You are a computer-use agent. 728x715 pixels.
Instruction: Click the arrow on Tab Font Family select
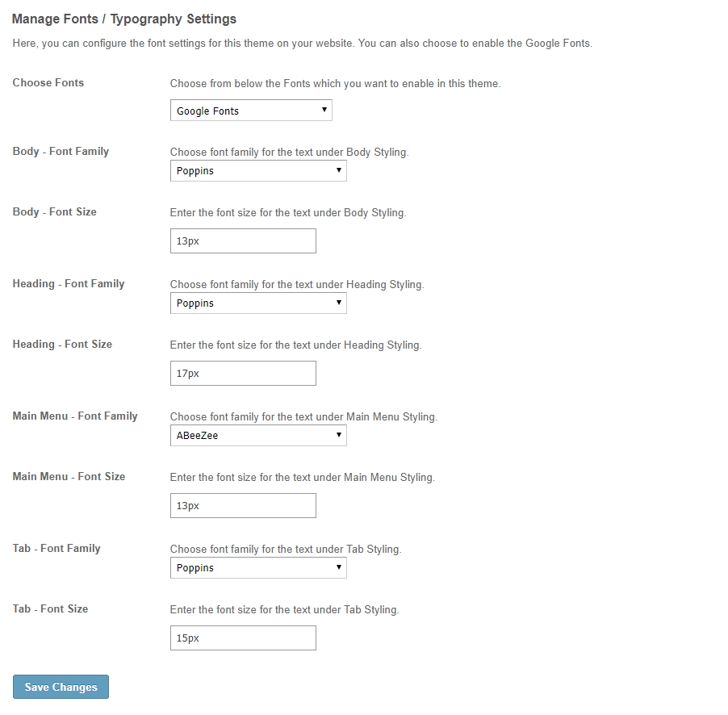[339, 567]
